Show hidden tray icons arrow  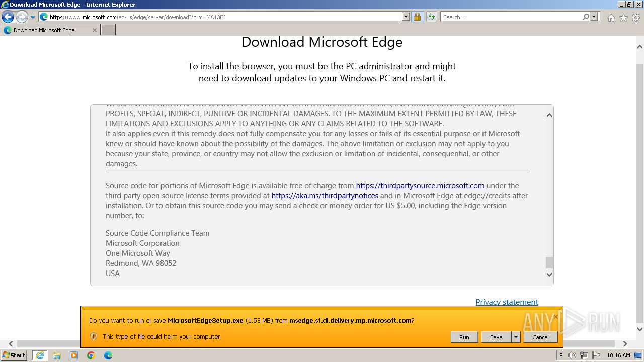tap(561, 355)
